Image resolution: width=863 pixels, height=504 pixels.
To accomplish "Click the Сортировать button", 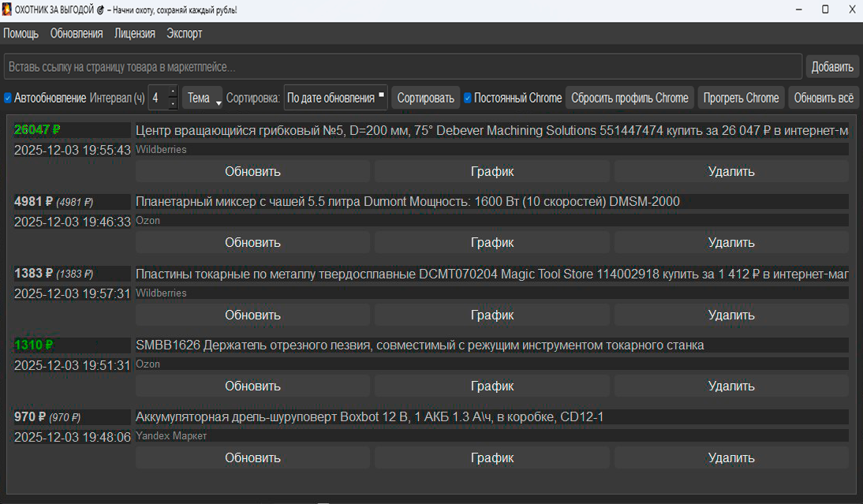I will tap(425, 99).
